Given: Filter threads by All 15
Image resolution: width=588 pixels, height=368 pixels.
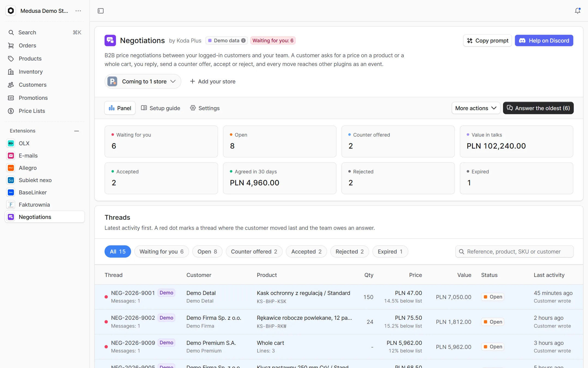Looking at the screenshot, I should click(x=118, y=252).
